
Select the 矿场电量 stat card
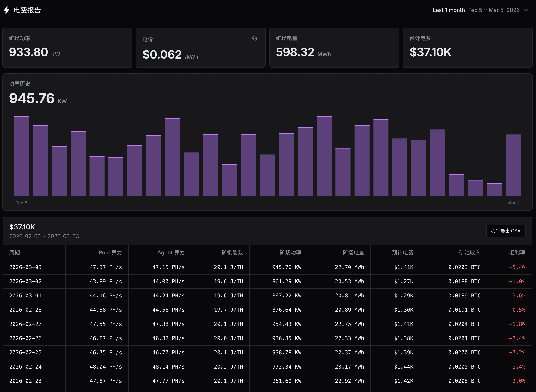pos(334,47)
